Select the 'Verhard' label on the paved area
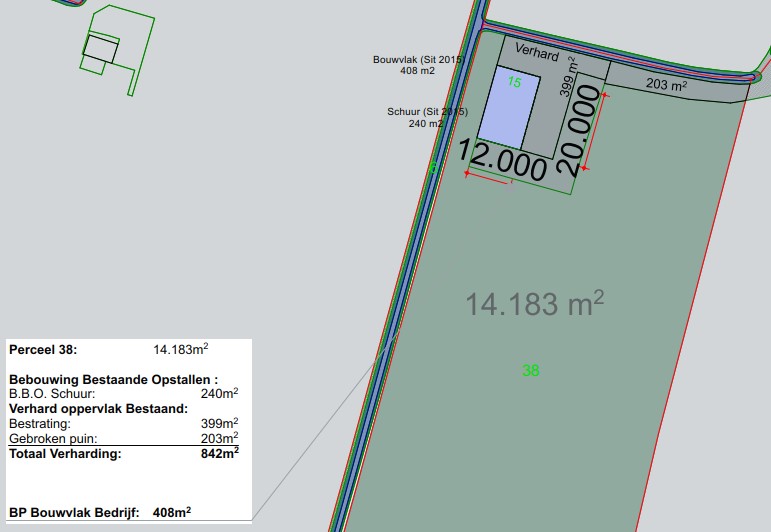Image resolution: width=771 pixels, height=532 pixels. click(x=537, y=52)
